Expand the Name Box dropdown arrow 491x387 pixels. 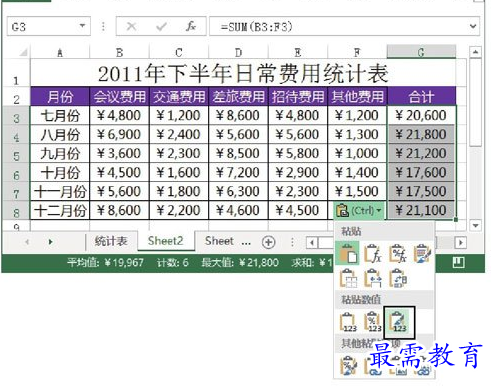pos(82,26)
